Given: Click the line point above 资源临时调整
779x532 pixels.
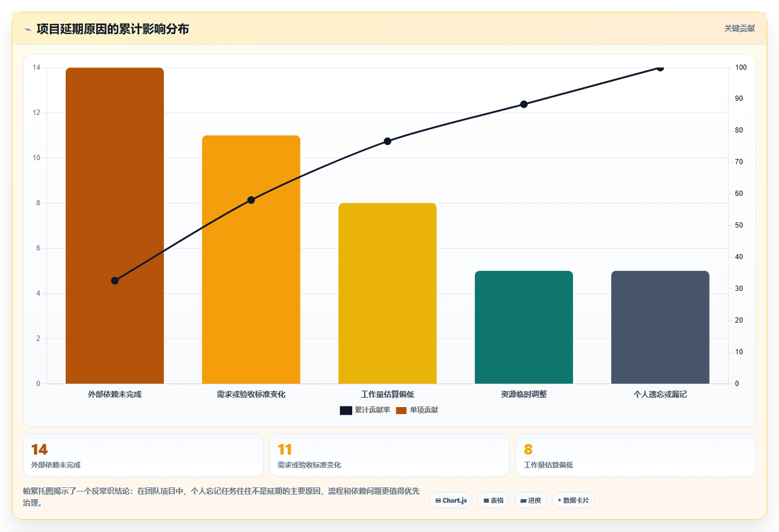Looking at the screenshot, I should coord(524,104).
